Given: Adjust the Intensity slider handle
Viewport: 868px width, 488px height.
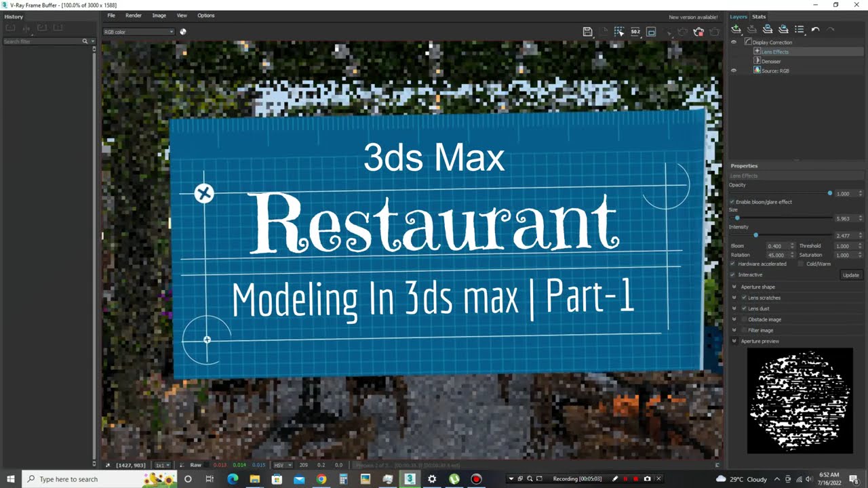Looking at the screenshot, I should (756, 235).
